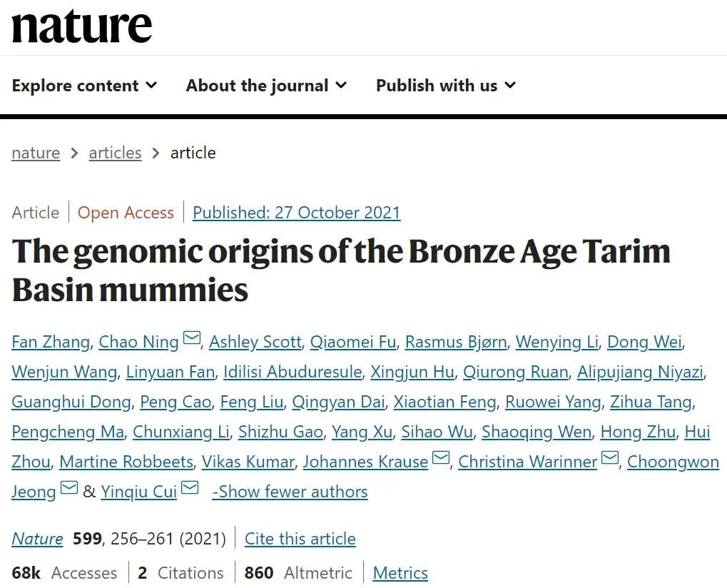Open the About the journal dropdown
This screenshot has height=588, width=727.
click(266, 86)
